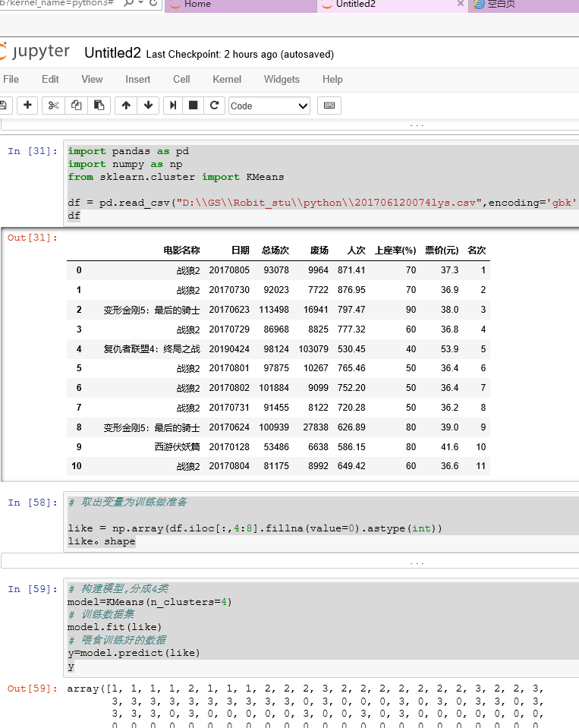Screen dimensions: 579x728
Task: Select the 电影名称 column header
Action: point(181,251)
